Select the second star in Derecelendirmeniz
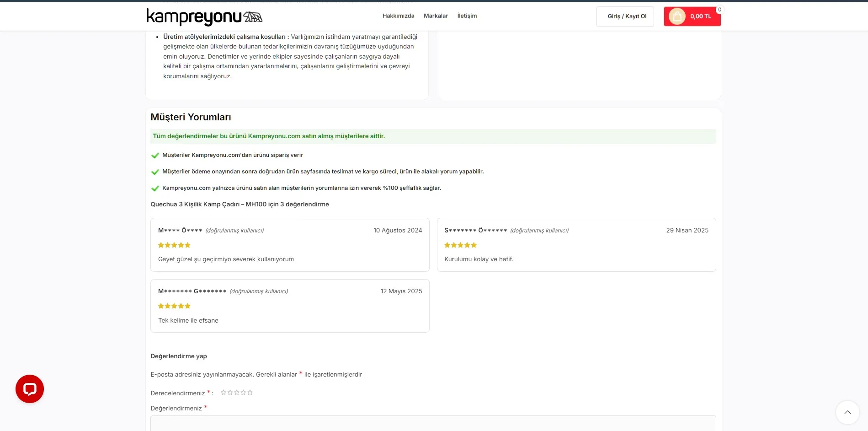Screen dimensions: 868x431 point(230,393)
